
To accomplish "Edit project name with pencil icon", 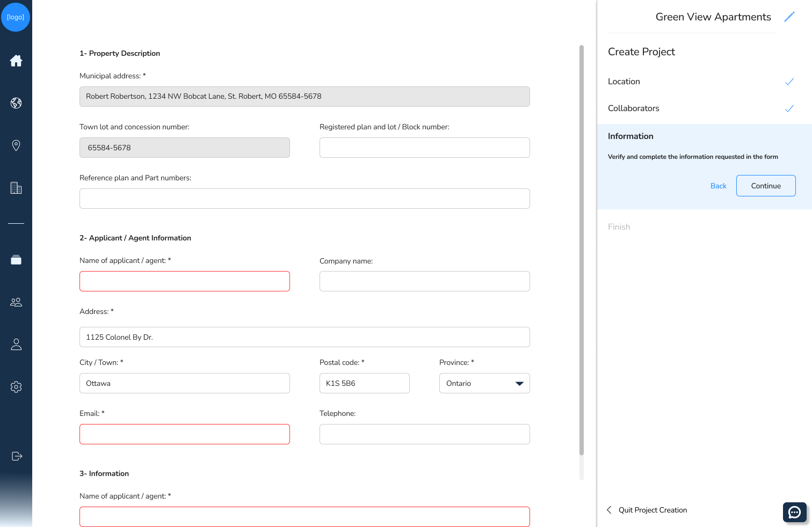I will coord(789,17).
